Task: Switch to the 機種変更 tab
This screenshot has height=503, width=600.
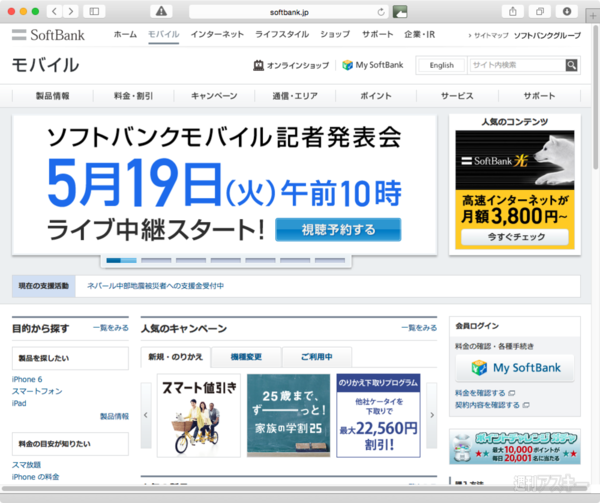Action: 246,357
